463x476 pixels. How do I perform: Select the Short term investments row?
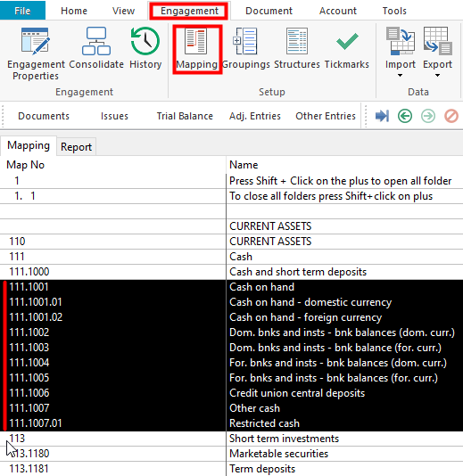pyautogui.click(x=232, y=439)
